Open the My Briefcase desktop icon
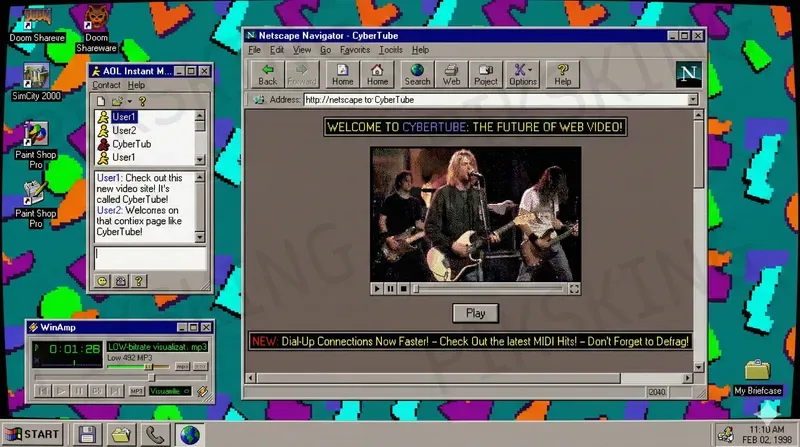The height and width of the screenshot is (447, 800). pyautogui.click(x=758, y=378)
